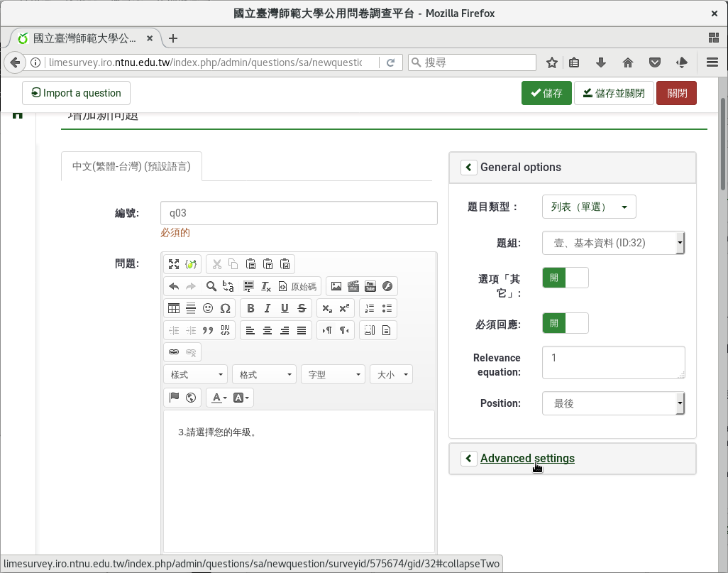Open the Position dropdown

[x=613, y=403]
